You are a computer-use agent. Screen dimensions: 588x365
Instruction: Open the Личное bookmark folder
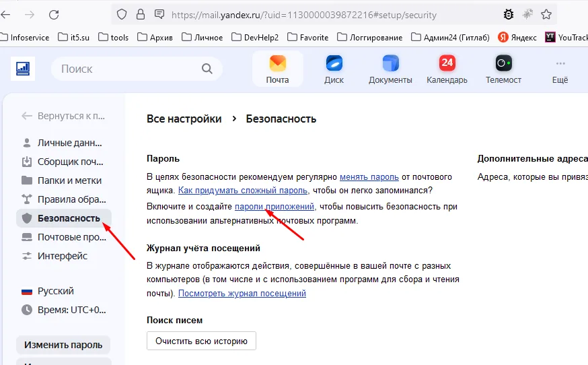[202, 37]
